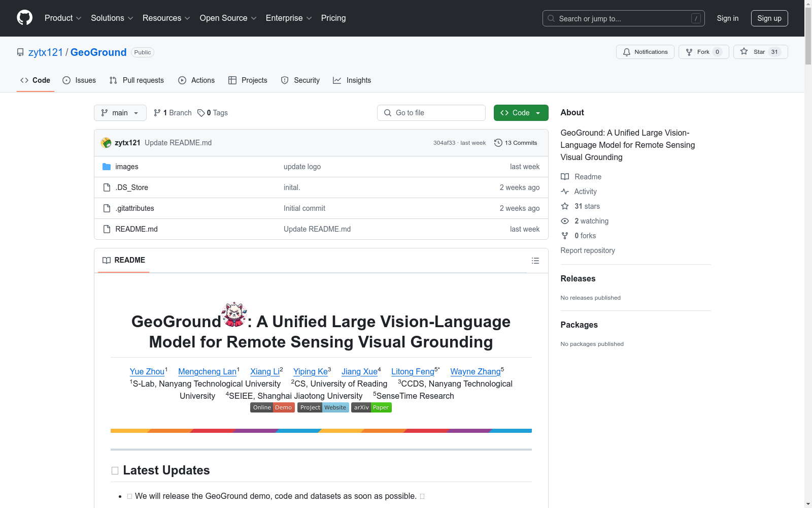This screenshot has width=812, height=508.
Task: Open the GeoGround repository name link
Action: click(98, 52)
